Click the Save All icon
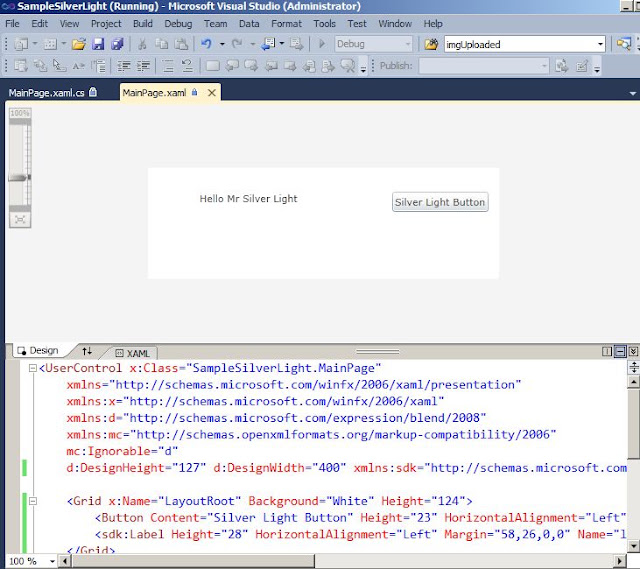This screenshot has width=640, height=569. pyautogui.click(x=118, y=44)
